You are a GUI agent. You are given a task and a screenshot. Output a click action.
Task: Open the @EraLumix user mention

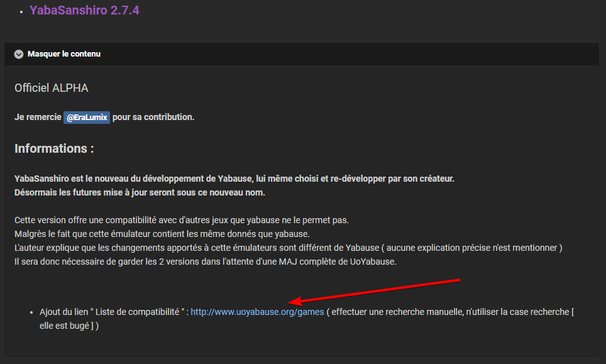tap(87, 117)
